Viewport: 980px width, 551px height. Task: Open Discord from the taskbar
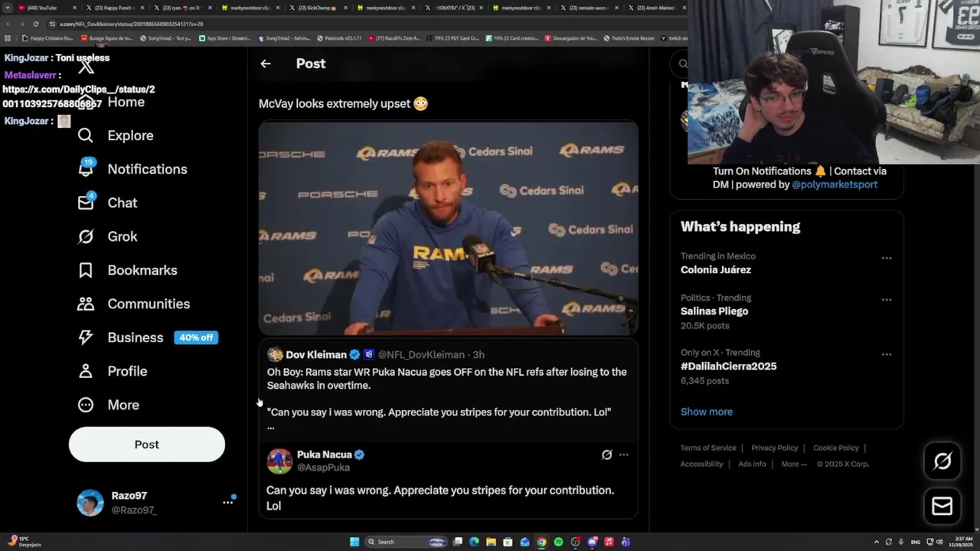coord(592,542)
